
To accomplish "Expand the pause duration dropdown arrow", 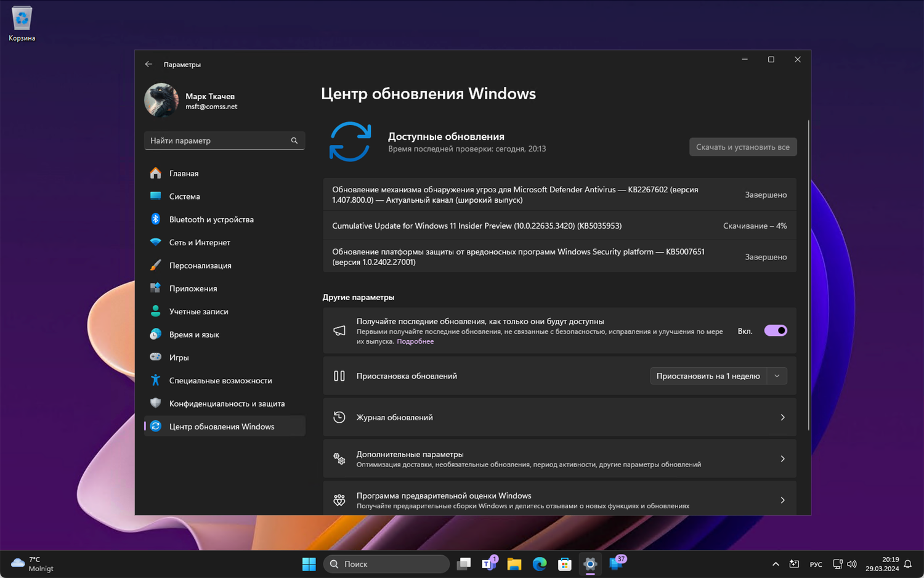I will pyautogui.click(x=777, y=376).
